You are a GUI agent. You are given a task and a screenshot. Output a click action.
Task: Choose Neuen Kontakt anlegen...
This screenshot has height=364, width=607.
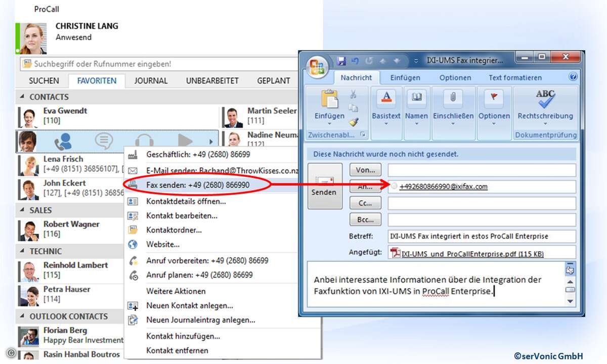coord(223,305)
